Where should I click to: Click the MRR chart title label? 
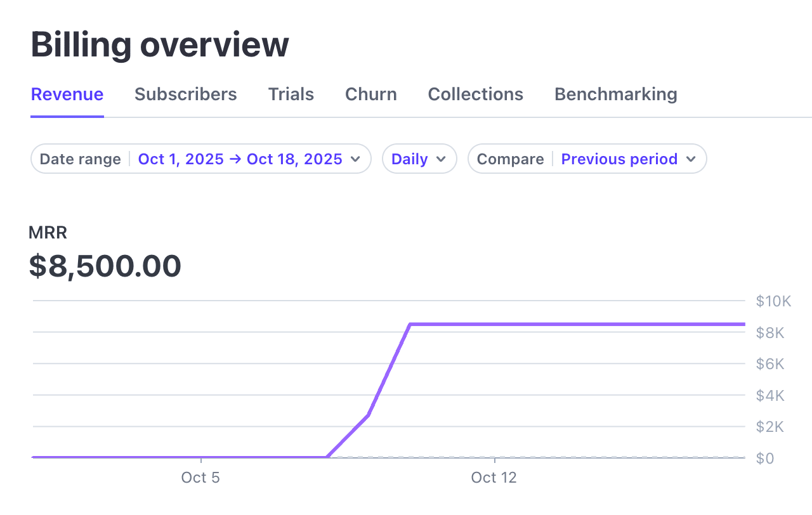(x=48, y=233)
